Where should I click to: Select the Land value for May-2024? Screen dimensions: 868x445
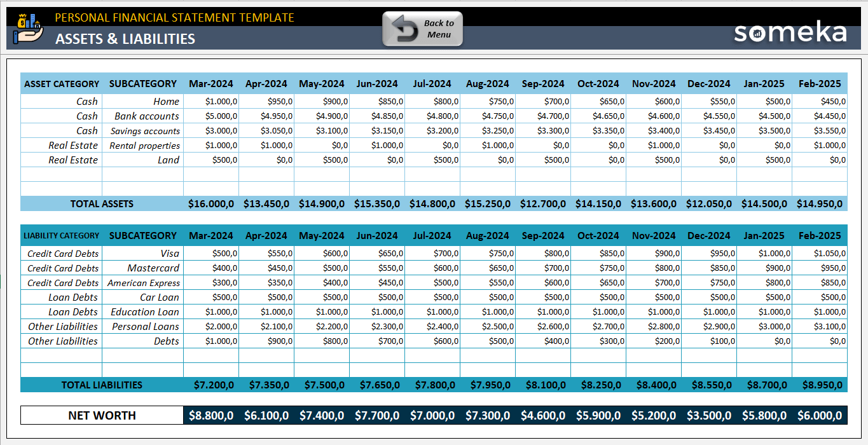(x=322, y=160)
